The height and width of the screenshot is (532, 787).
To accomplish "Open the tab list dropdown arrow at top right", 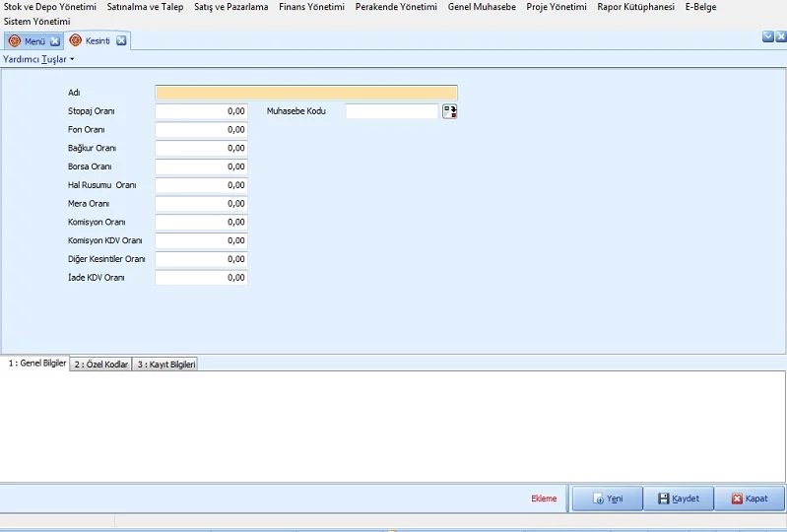I will tap(768, 36).
